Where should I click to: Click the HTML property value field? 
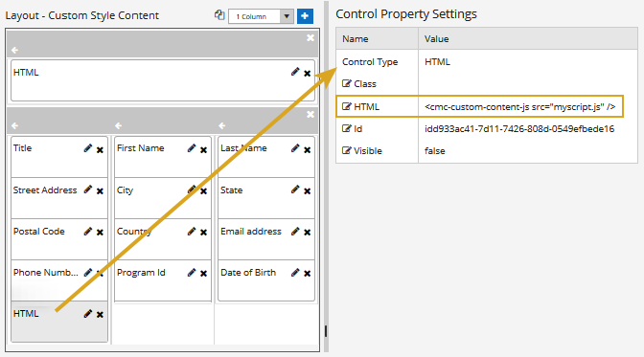520,106
